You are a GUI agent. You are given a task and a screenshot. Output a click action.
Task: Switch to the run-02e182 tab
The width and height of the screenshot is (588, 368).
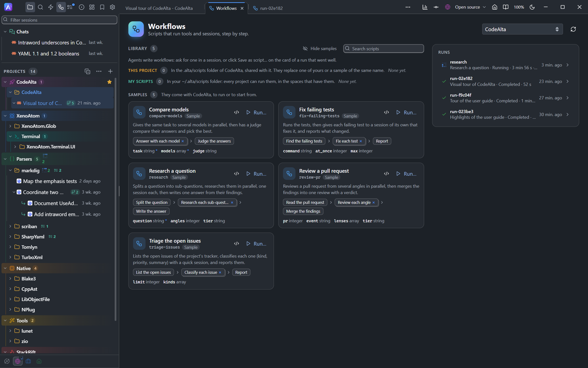268,8
